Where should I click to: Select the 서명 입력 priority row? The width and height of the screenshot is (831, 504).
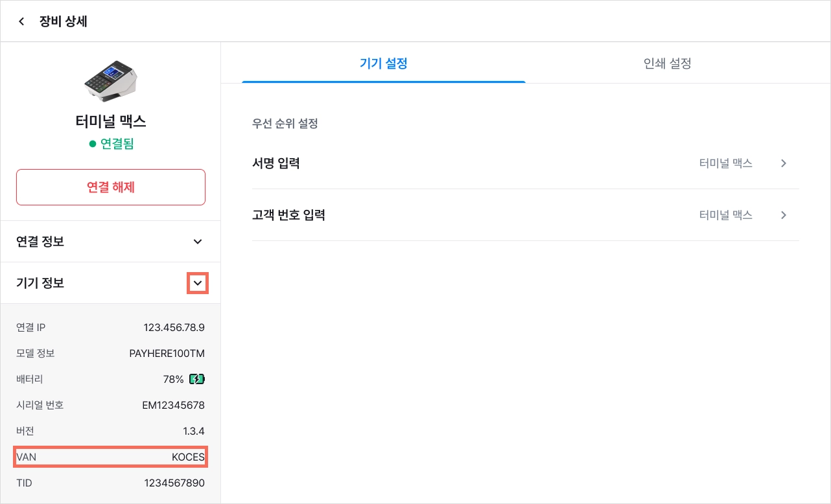pos(525,163)
